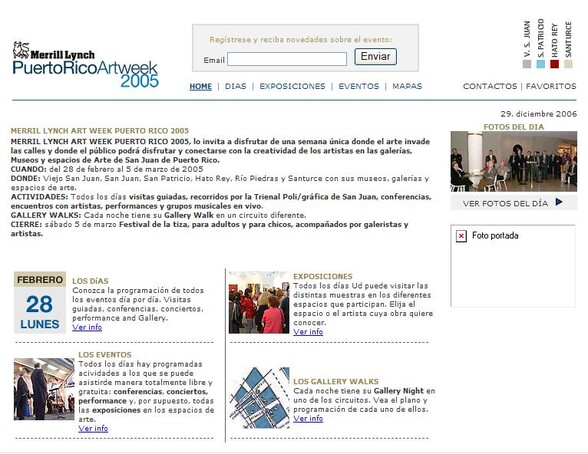
Task: Click the Fotos del Dia photo thumbnail
Action: (x=514, y=162)
